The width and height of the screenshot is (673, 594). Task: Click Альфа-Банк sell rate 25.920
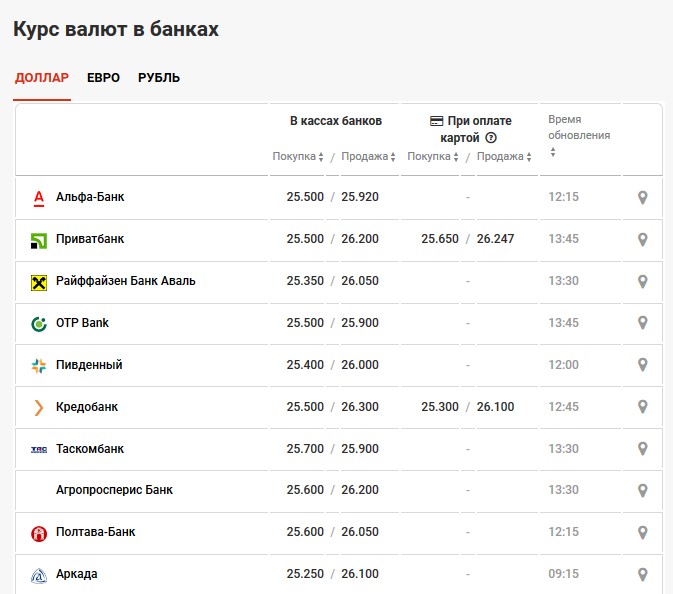360,197
